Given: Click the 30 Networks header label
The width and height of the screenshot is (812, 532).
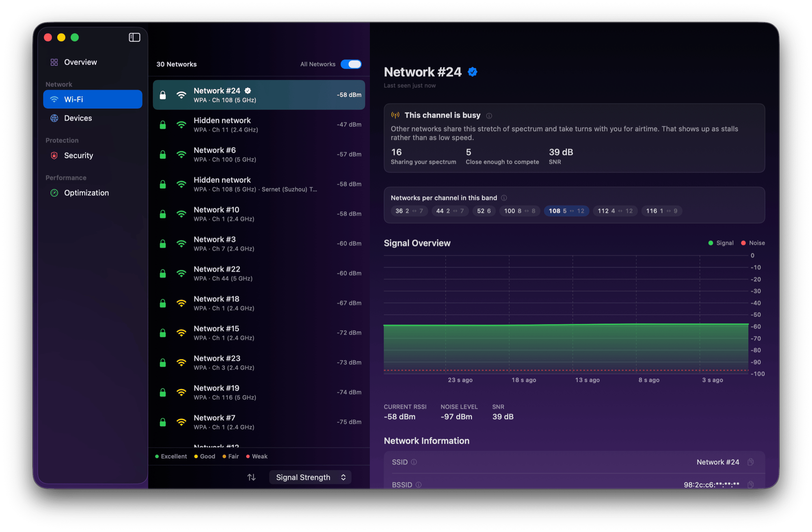Looking at the screenshot, I should pyautogui.click(x=177, y=64).
